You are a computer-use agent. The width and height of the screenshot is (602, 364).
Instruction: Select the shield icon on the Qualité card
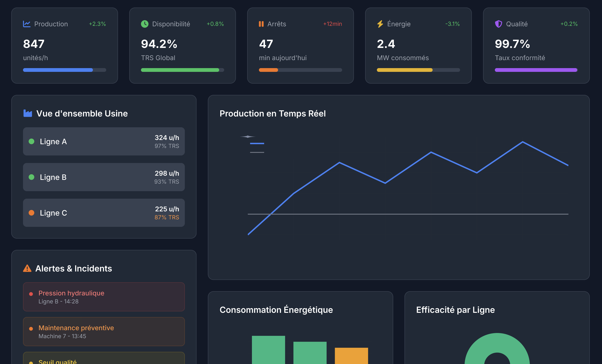tap(498, 24)
